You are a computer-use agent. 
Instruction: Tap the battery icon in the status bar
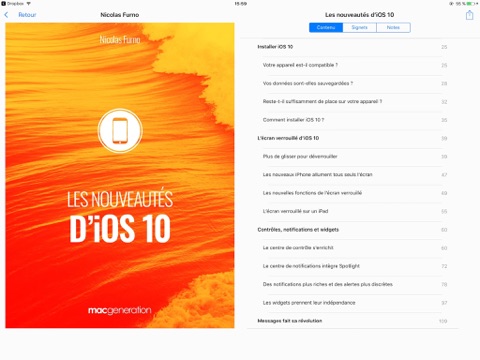click(x=471, y=3)
